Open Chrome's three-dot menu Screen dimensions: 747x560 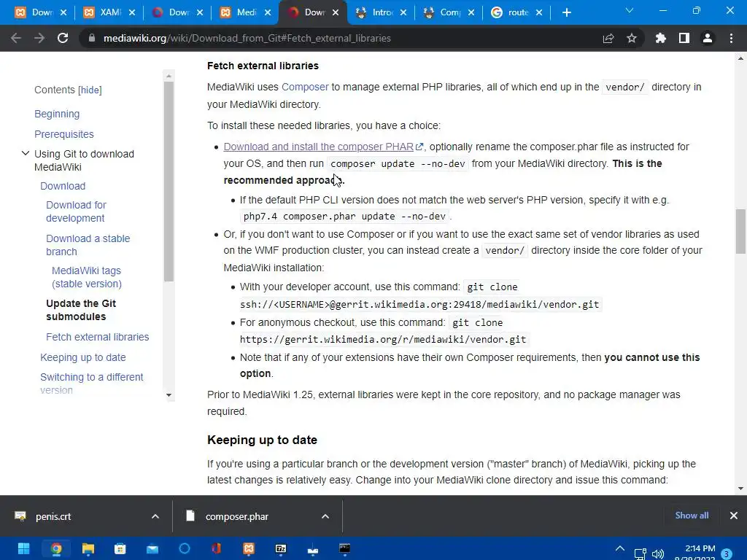pyautogui.click(x=731, y=38)
